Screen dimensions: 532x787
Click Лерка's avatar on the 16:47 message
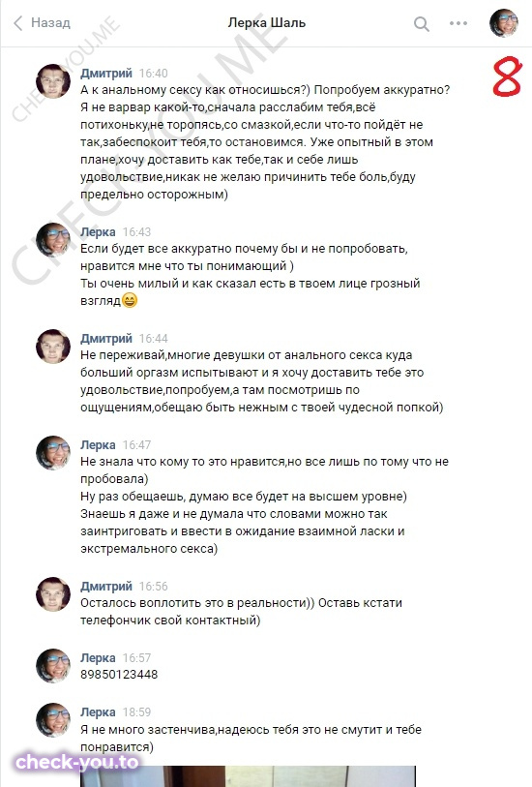click(53, 453)
